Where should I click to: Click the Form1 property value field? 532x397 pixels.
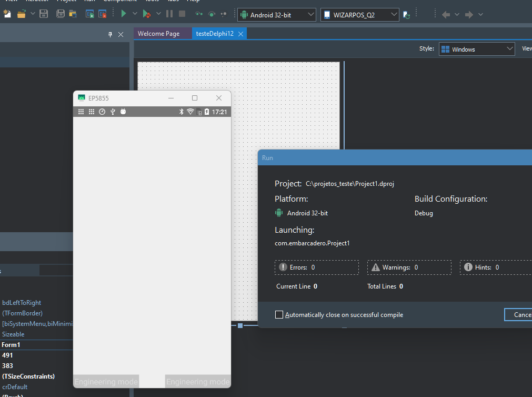click(x=37, y=345)
